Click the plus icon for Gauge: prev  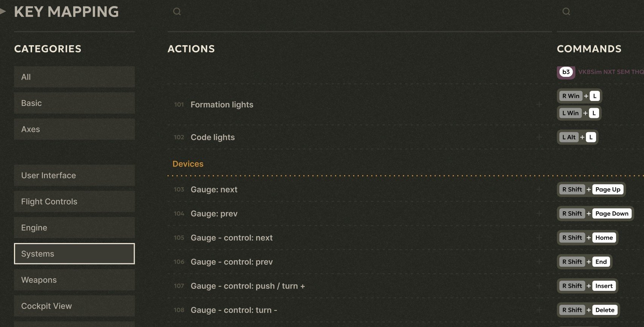coord(539,214)
